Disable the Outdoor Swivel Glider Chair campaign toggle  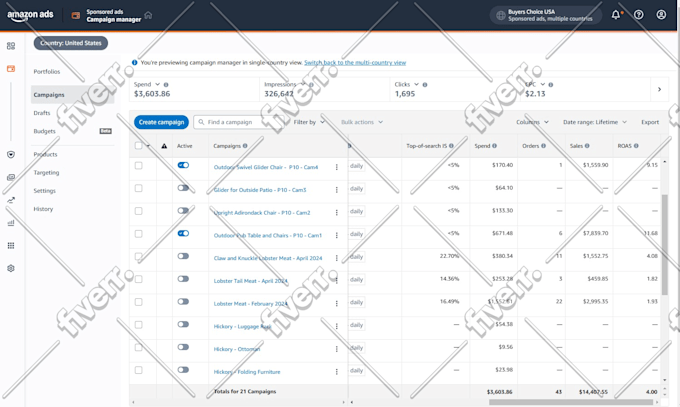click(x=183, y=165)
